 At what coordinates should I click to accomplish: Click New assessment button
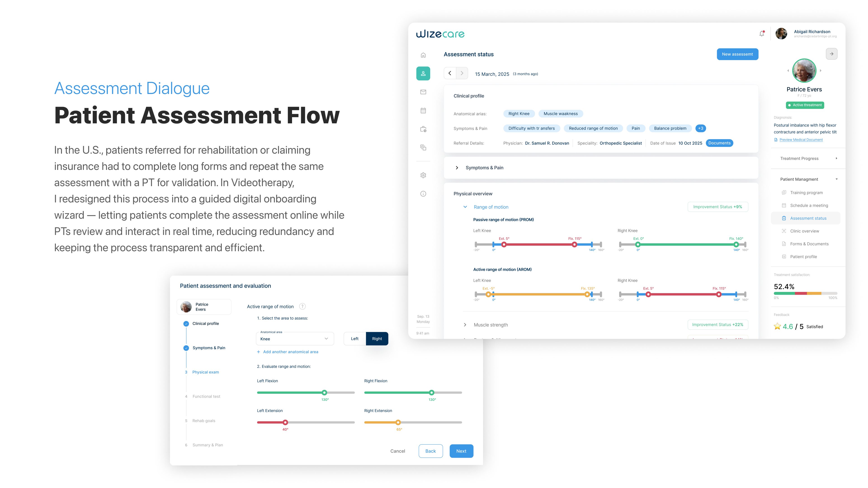click(737, 54)
